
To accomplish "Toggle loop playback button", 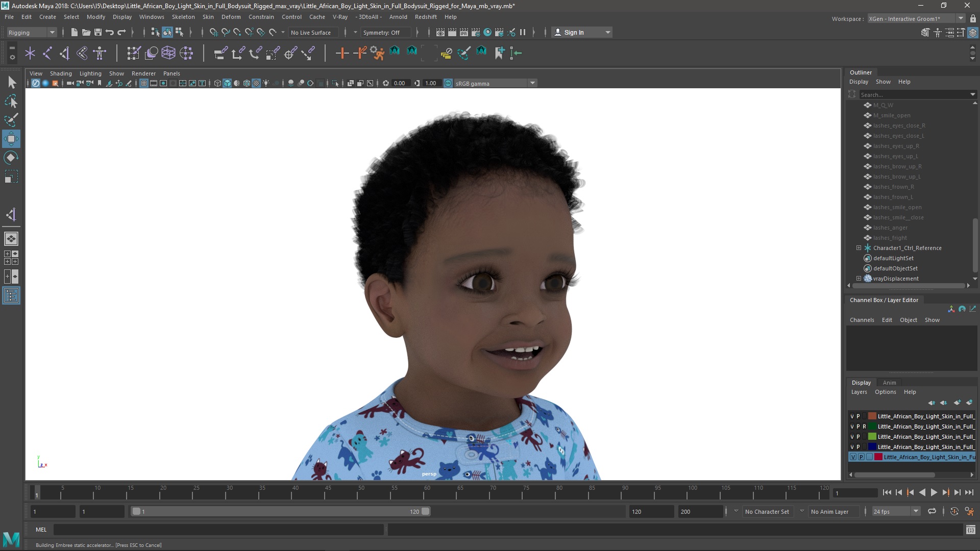I will 932,511.
